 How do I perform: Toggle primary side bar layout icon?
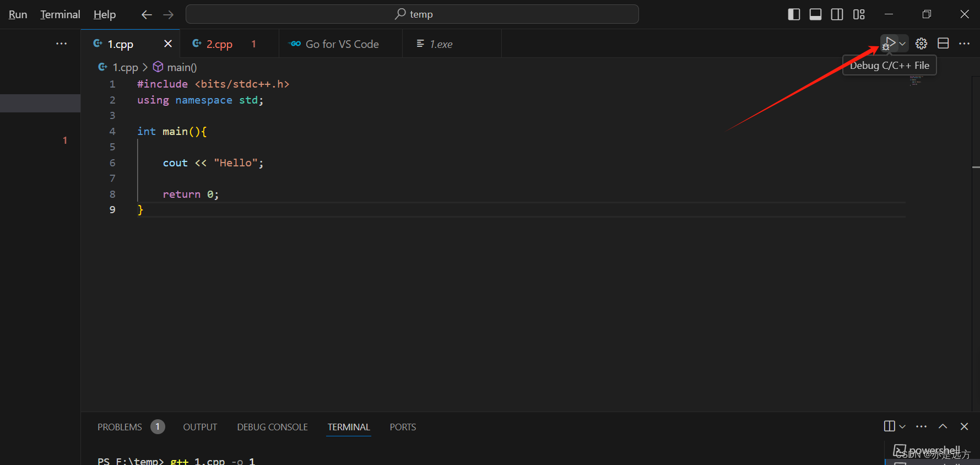click(794, 14)
